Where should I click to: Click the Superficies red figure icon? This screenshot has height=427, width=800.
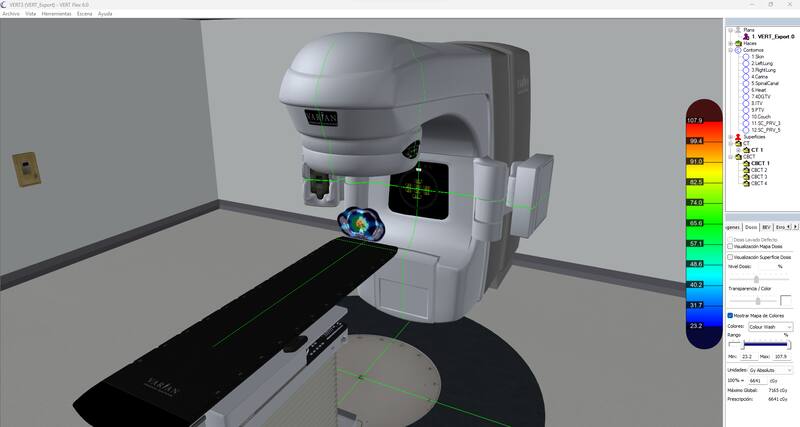[x=739, y=136]
